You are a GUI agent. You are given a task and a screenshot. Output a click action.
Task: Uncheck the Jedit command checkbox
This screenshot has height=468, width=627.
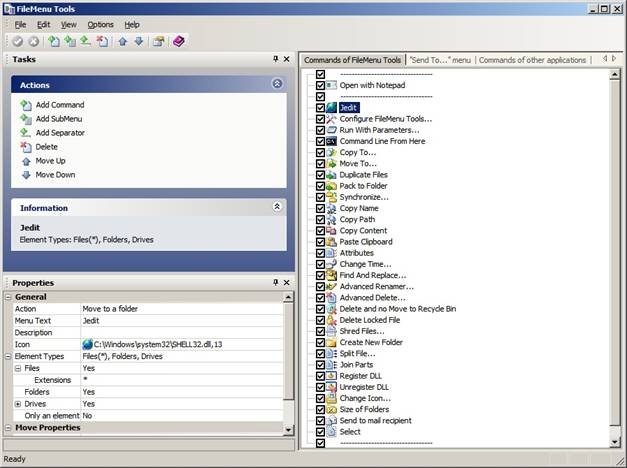pyautogui.click(x=320, y=108)
